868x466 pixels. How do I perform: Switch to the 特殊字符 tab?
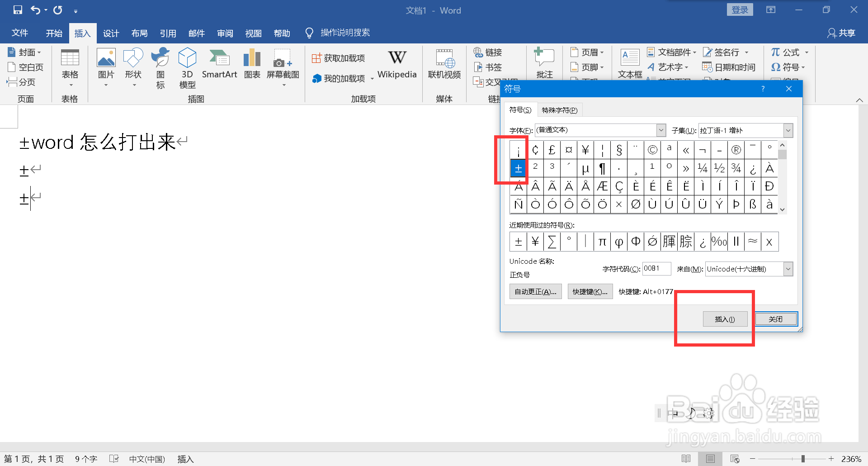click(560, 109)
